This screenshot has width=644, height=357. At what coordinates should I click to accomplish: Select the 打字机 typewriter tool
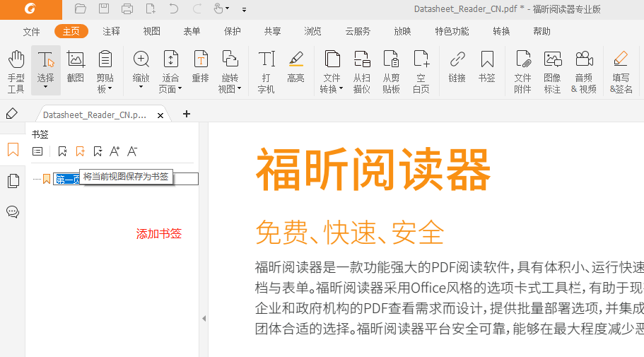tap(266, 71)
